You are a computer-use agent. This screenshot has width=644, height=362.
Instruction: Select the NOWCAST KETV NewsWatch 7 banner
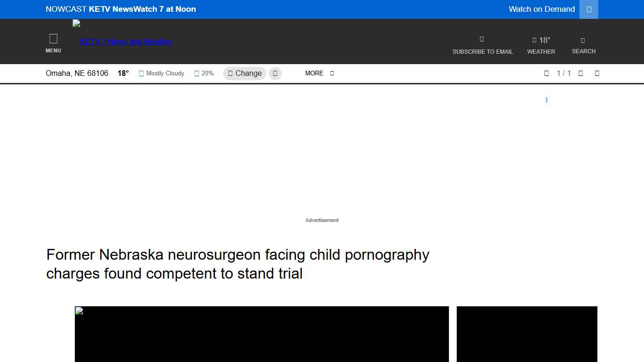coord(120,9)
